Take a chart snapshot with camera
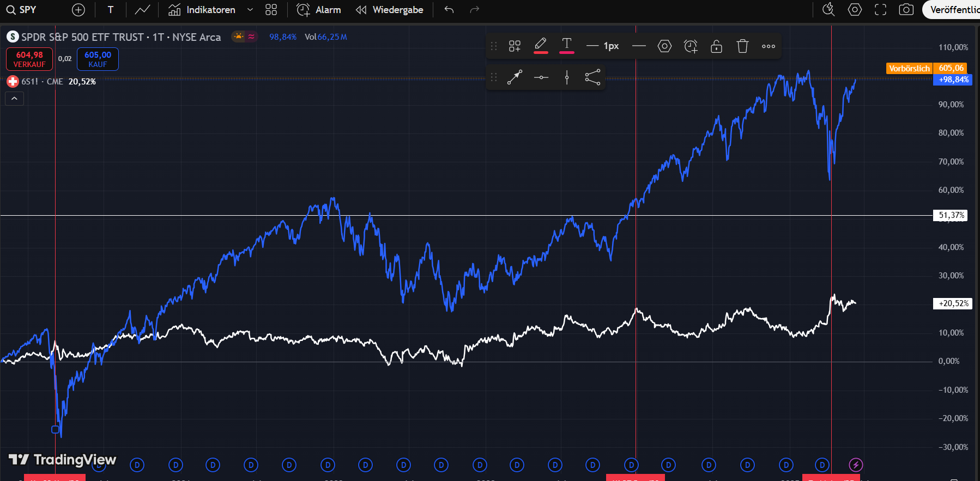 point(906,10)
